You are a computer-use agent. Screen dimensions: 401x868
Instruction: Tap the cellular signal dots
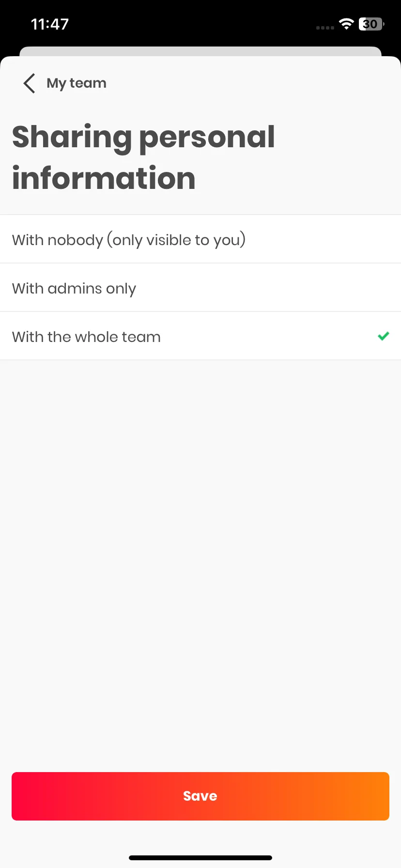pyautogui.click(x=325, y=28)
